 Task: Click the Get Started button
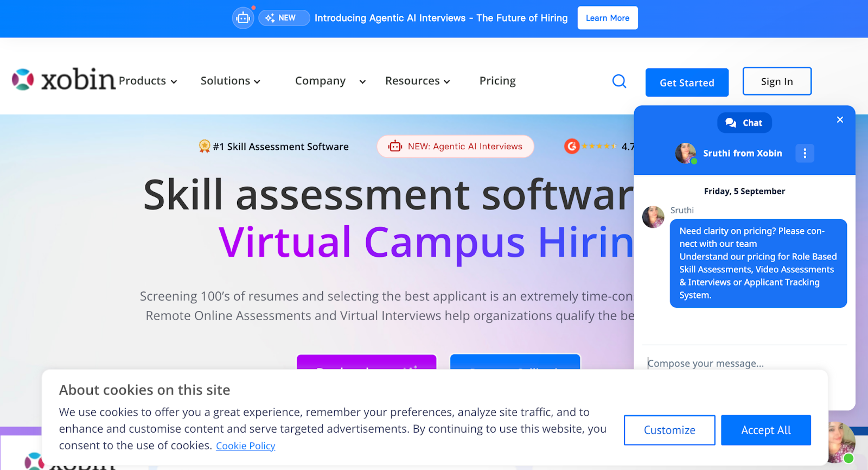pos(687,82)
